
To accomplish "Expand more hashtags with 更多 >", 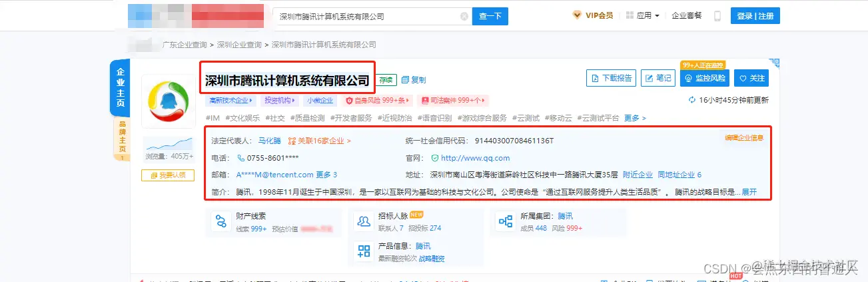I will pyautogui.click(x=635, y=118).
